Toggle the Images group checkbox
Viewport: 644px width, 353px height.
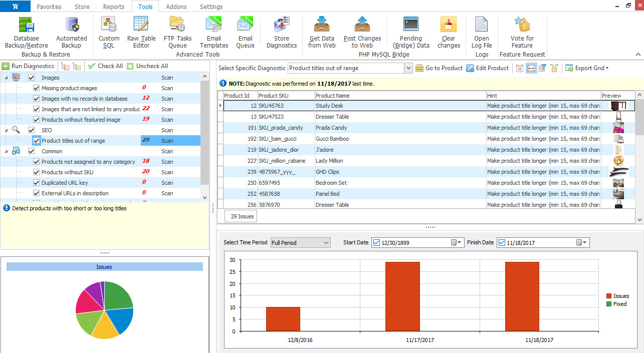click(x=31, y=78)
